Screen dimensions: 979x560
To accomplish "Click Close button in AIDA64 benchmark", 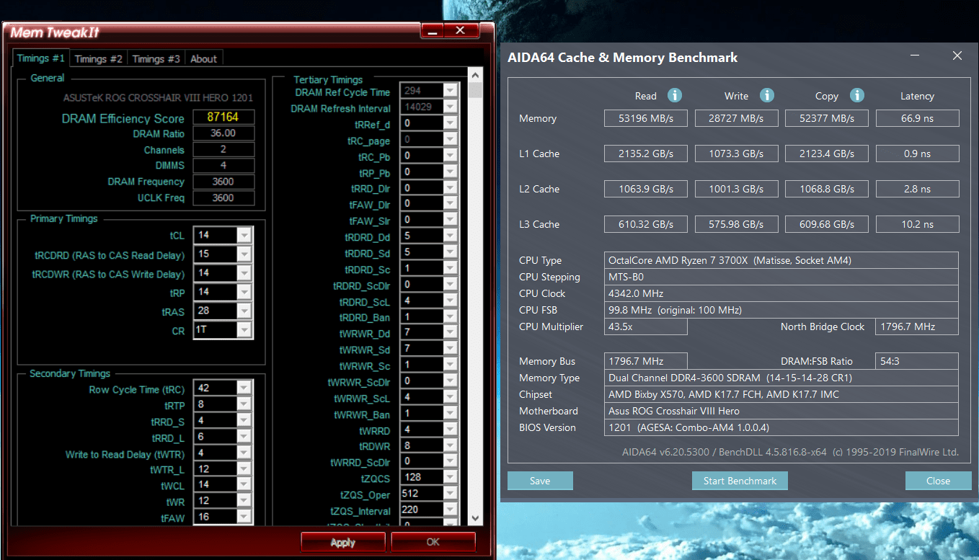I will pyautogui.click(x=938, y=481).
